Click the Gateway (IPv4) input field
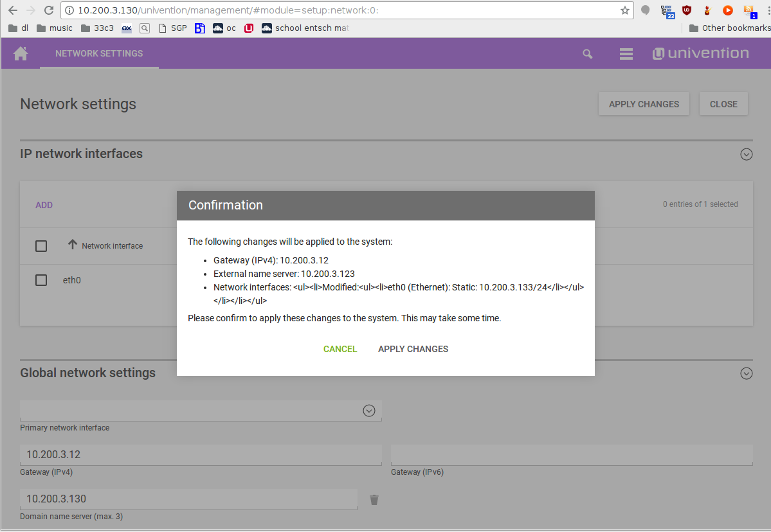 pos(201,454)
